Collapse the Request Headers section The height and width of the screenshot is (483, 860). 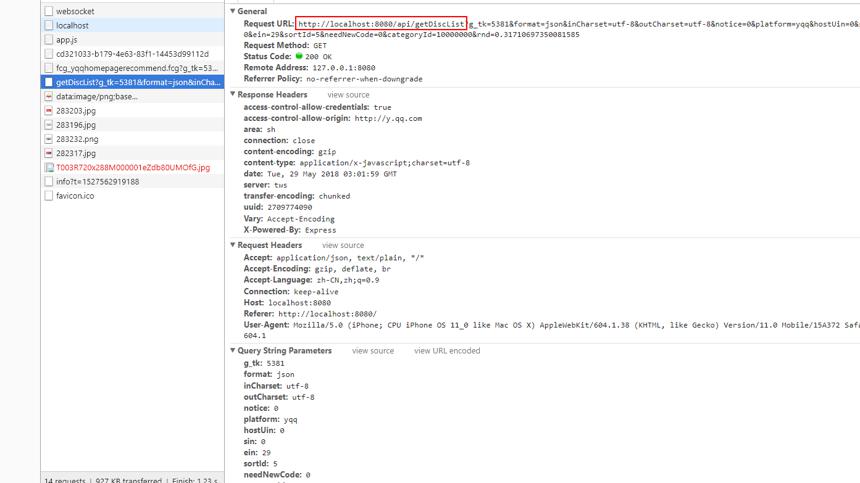click(233, 245)
